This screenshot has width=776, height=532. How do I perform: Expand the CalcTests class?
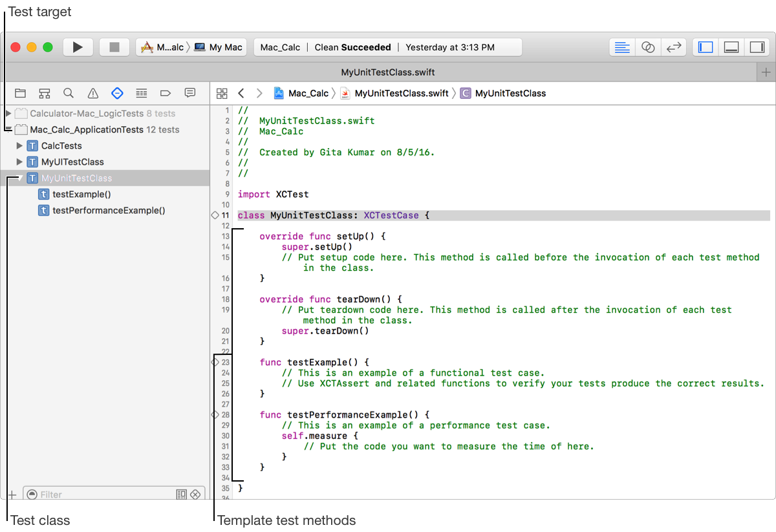click(x=19, y=146)
